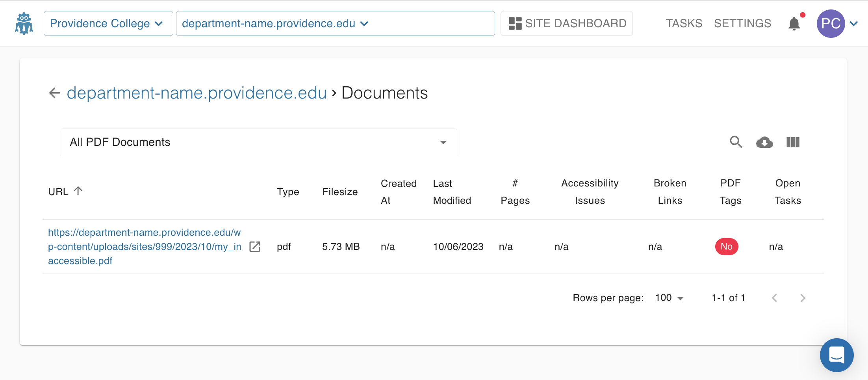Click the next page pagination arrow
The width and height of the screenshot is (868, 380).
(x=803, y=298)
